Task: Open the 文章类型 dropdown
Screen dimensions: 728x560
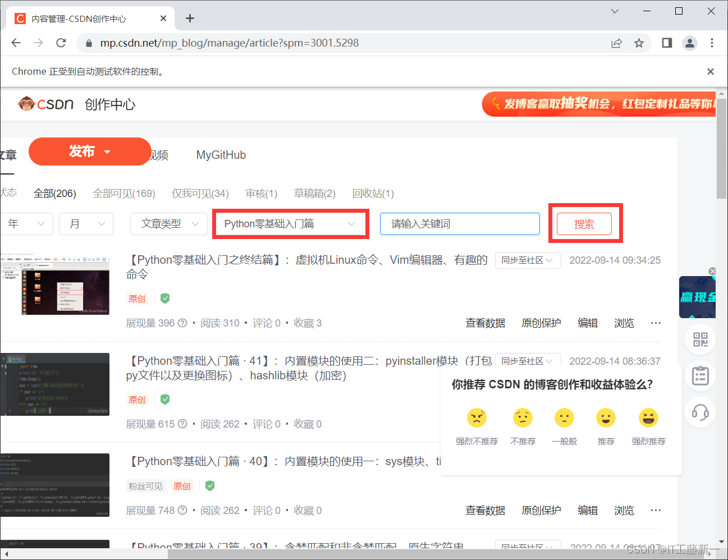Action: pyautogui.click(x=170, y=224)
